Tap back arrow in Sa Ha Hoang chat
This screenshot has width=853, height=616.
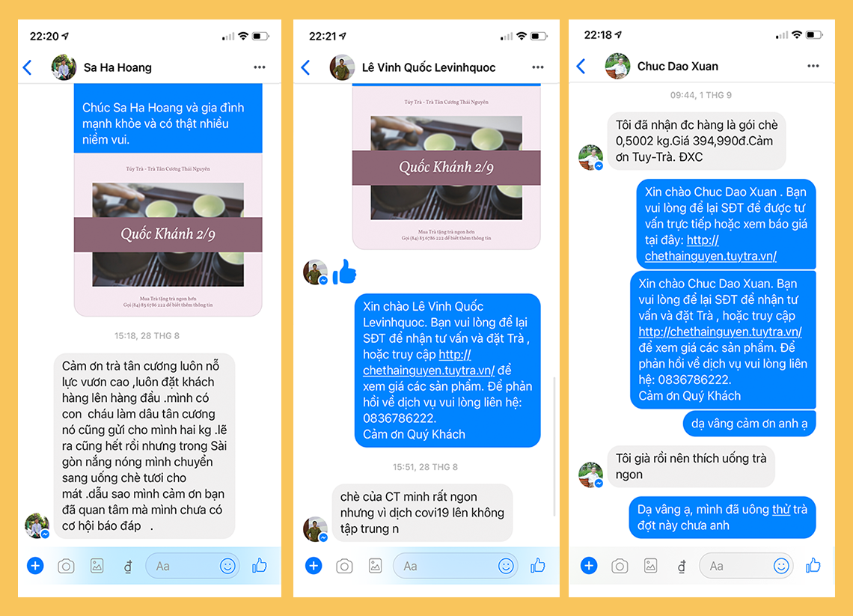28,67
